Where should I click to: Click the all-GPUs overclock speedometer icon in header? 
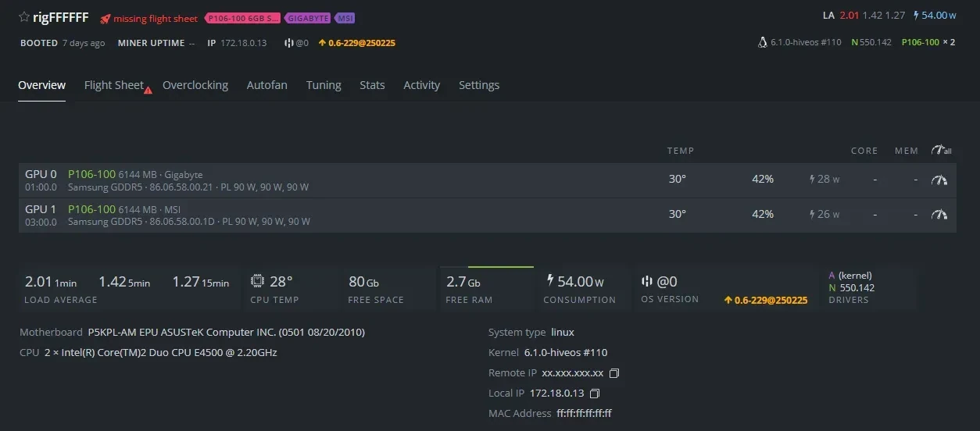tap(941, 151)
